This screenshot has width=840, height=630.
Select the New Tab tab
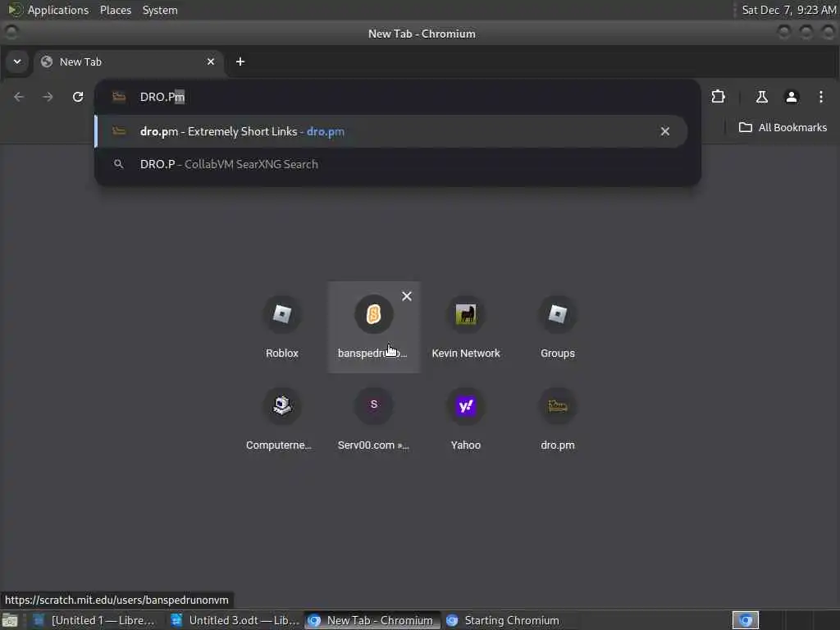tap(129, 62)
